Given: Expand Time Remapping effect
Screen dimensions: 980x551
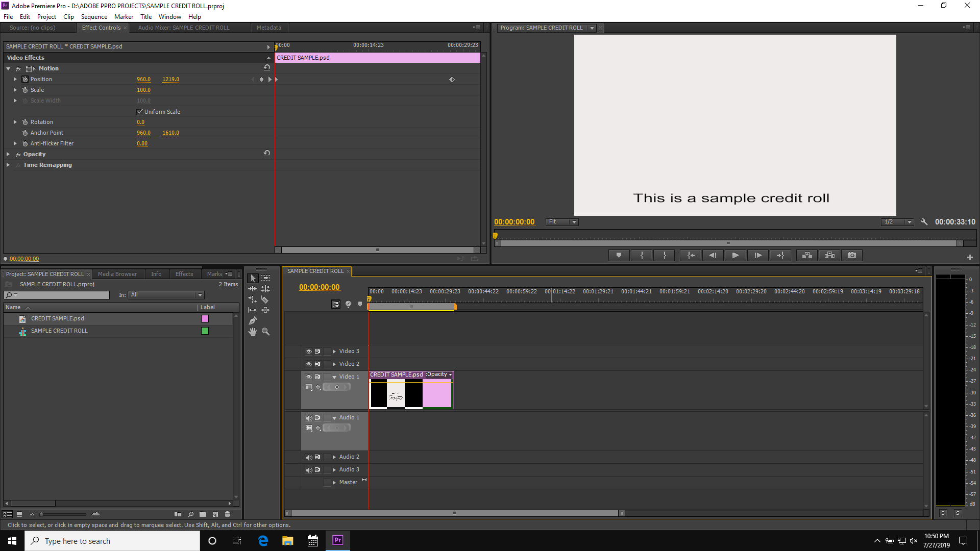Looking at the screenshot, I should pos(8,165).
